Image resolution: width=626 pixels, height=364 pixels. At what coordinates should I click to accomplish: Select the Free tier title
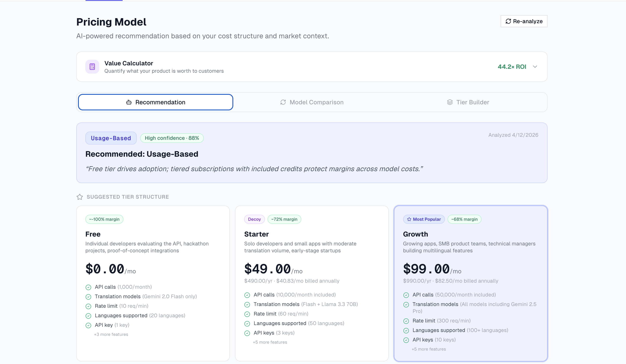(93, 234)
